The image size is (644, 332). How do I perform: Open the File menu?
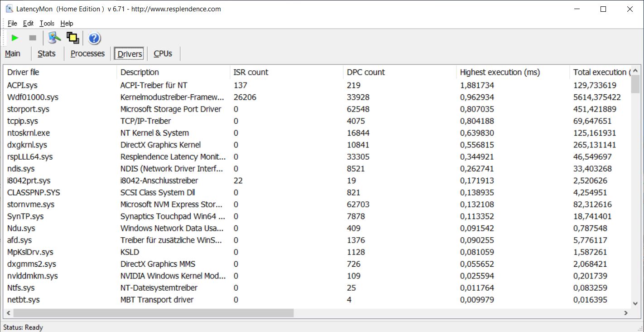(x=12, y=23)
